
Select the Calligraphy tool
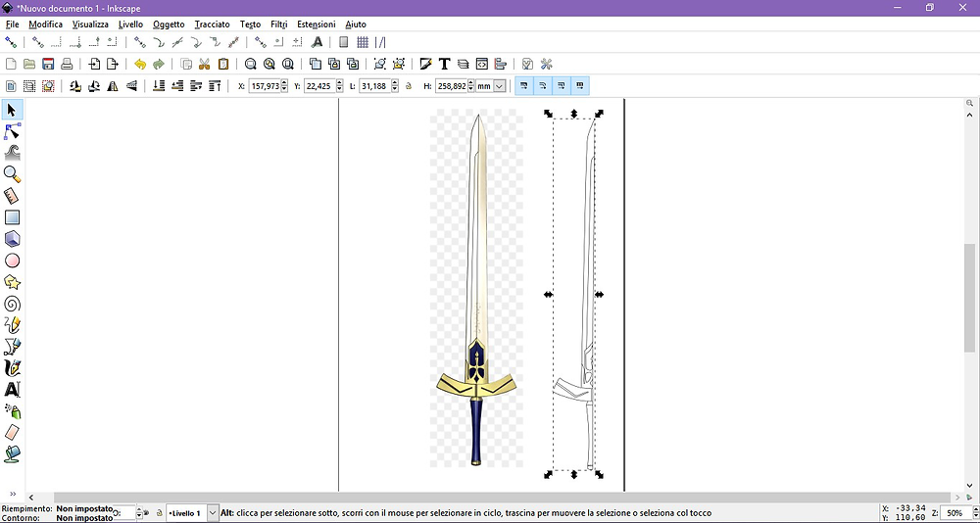(x=12, y=367)
